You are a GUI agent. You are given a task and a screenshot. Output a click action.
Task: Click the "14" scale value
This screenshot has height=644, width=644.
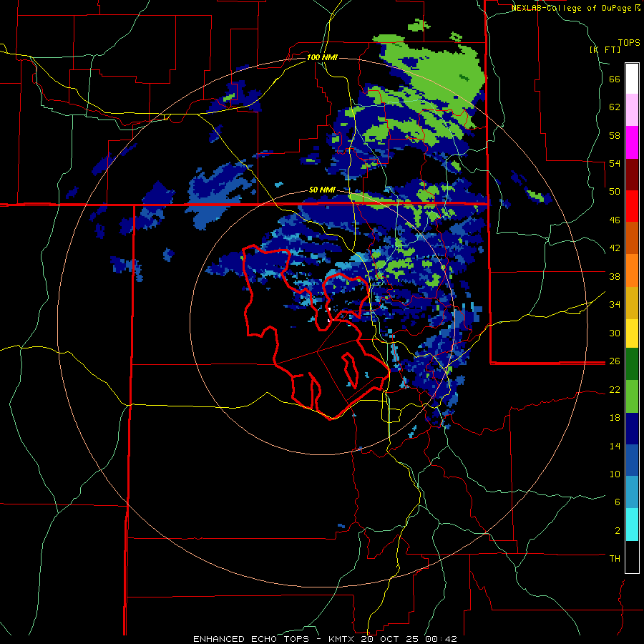615,446
